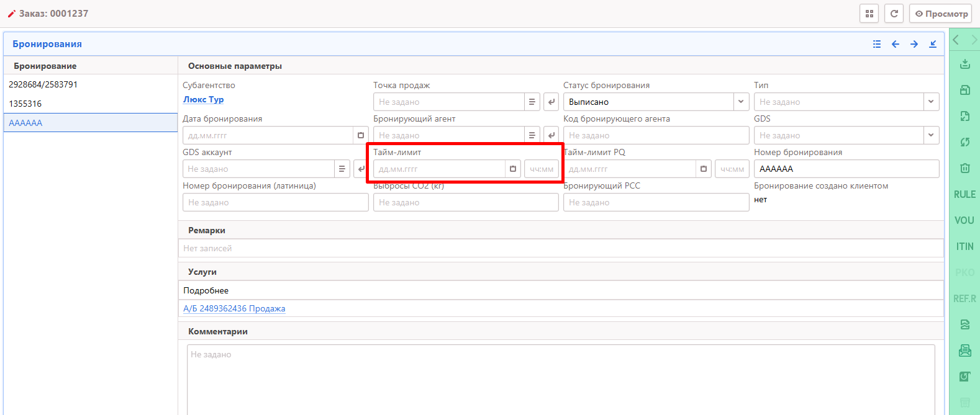
Task: Click into the Комментарии text area
Action: (560, 378)
